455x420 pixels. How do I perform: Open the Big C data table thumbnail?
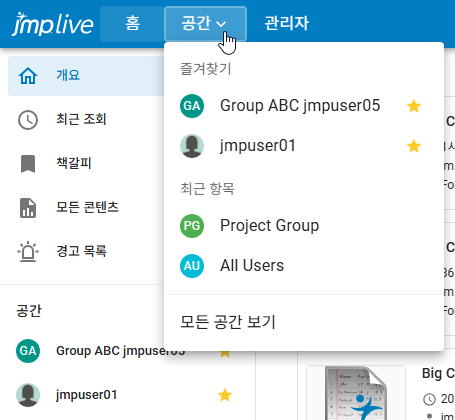(x=356, y=393)
